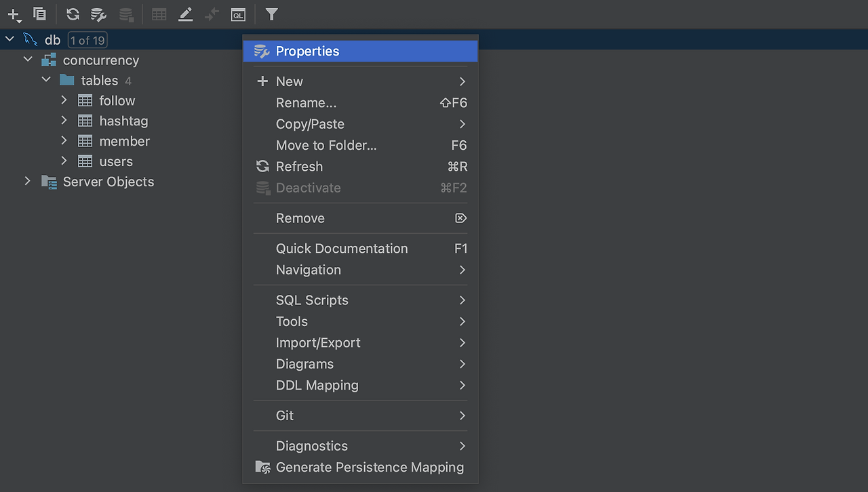
Task: Click the Refresh toolbar icon
Action: pos(73,14)
